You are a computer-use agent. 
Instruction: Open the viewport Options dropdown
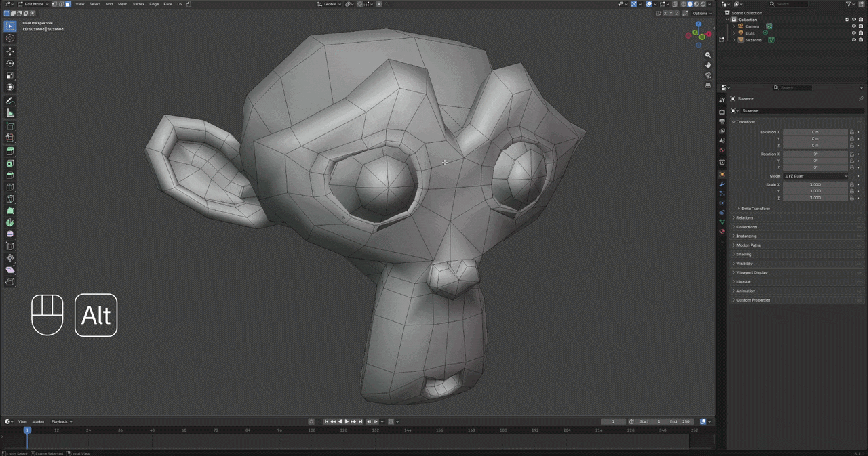click(x=702, y=13)
